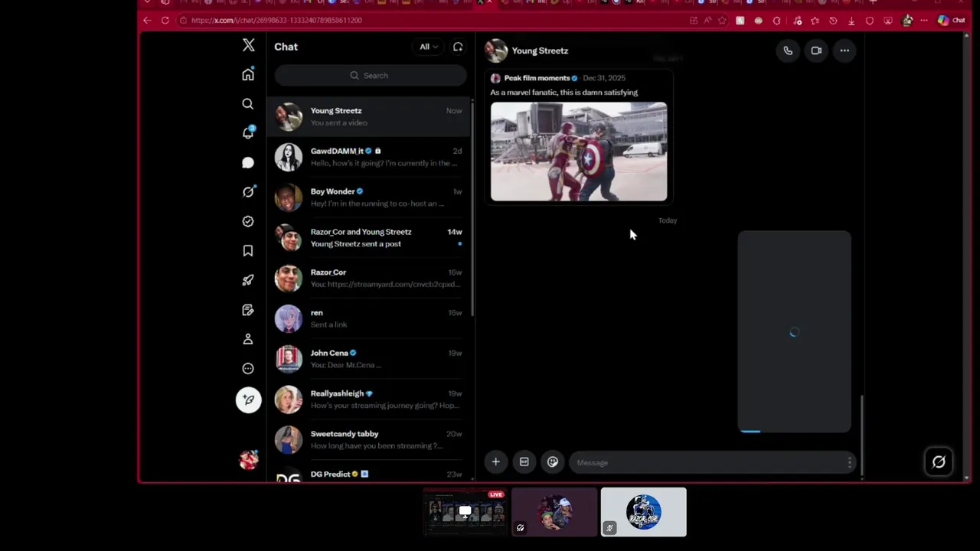Screen dimensions: 980x551
Task: Click the loading sent video message
Action: [x=794, y=331]
